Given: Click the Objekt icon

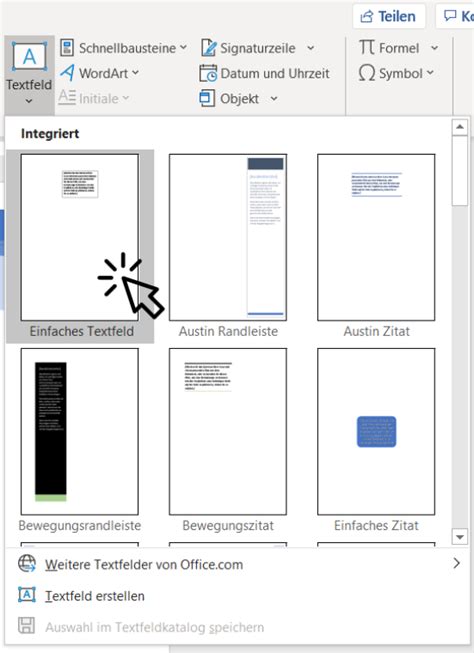Looking at the screenshot, I should 207,98.
